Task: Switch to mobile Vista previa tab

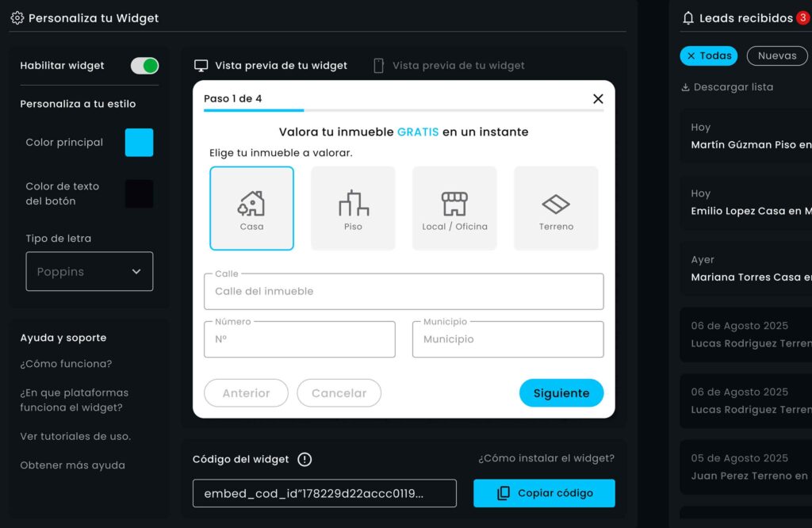Action: point(449,66)
